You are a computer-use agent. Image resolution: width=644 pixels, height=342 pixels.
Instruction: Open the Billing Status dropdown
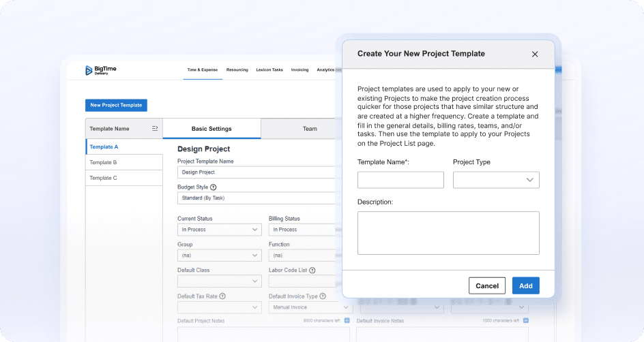(303, 230)
